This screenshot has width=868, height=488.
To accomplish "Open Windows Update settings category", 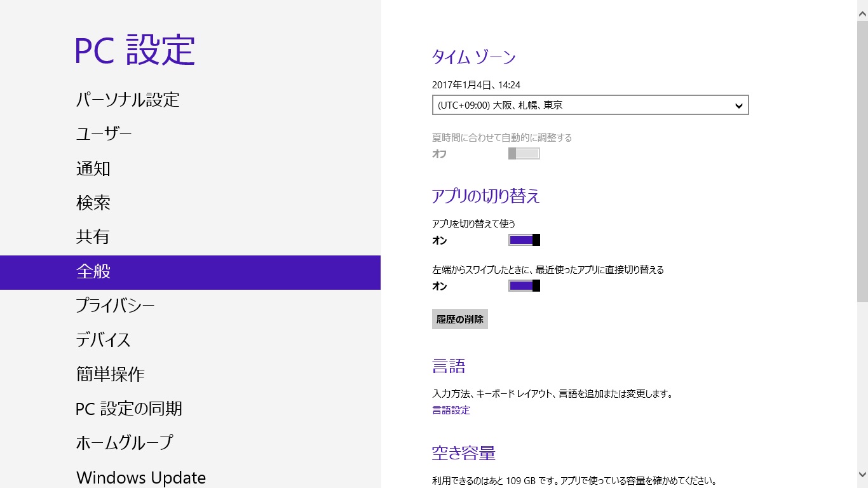I will pos(141,477).
